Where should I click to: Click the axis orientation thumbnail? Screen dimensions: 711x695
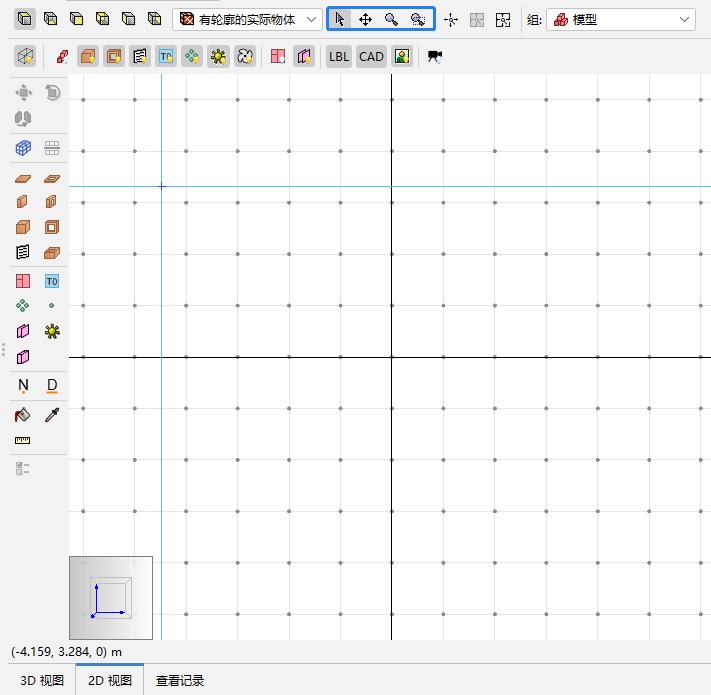[110, 597]
